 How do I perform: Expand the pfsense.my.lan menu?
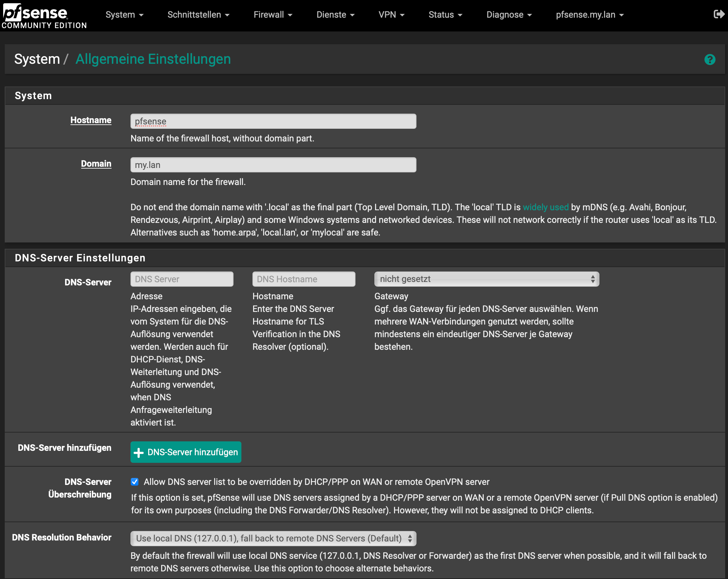pyautogui.click(x=590, y=15)
